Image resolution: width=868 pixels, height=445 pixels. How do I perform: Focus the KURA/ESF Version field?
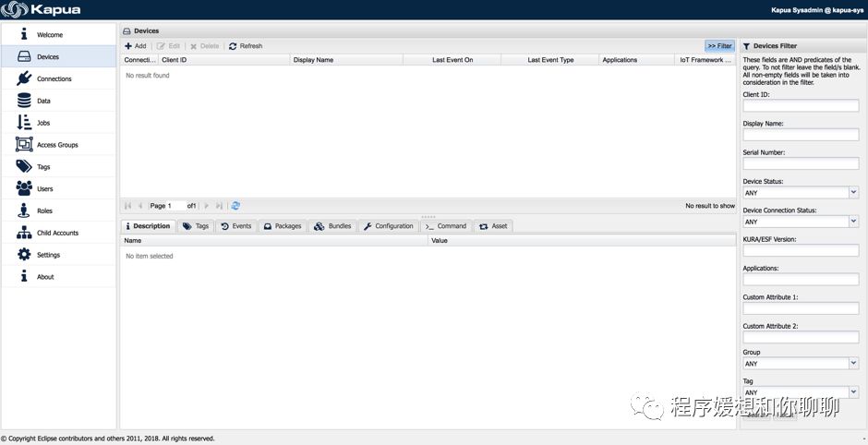pyautogui.click(x=801, y=250)
